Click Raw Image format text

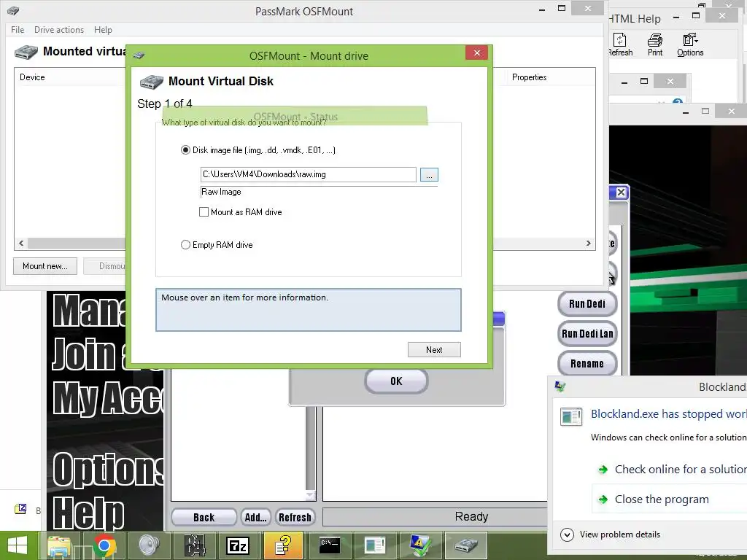coord(221,192)
